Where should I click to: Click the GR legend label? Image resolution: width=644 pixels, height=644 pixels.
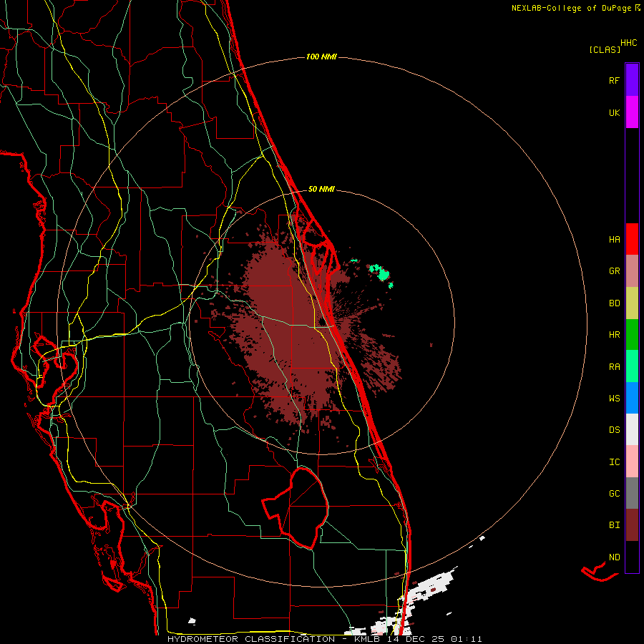tap(614, 271)
